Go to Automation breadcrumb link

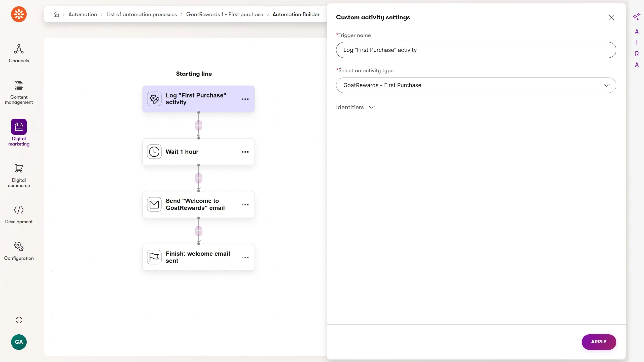(83, 14)
